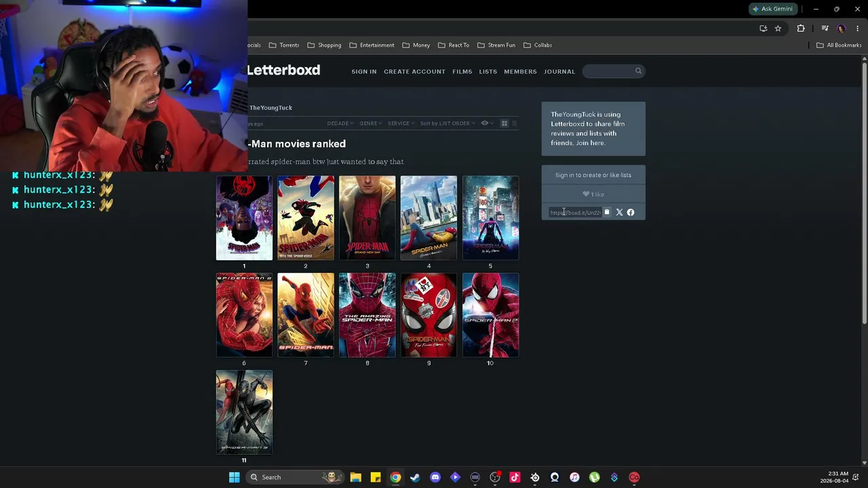
Task: Open the Spider-Man poster ranked 10
Action: (490, 315)
